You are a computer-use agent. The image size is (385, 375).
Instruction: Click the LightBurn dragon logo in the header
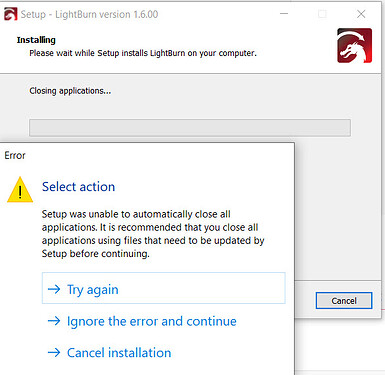coord(354,46)
